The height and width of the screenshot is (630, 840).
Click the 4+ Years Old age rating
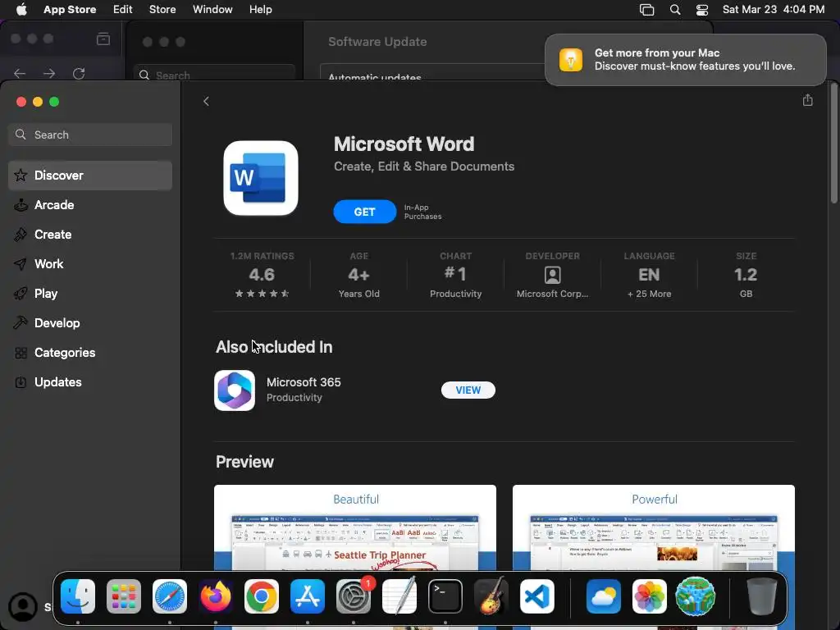pos(359,275)
